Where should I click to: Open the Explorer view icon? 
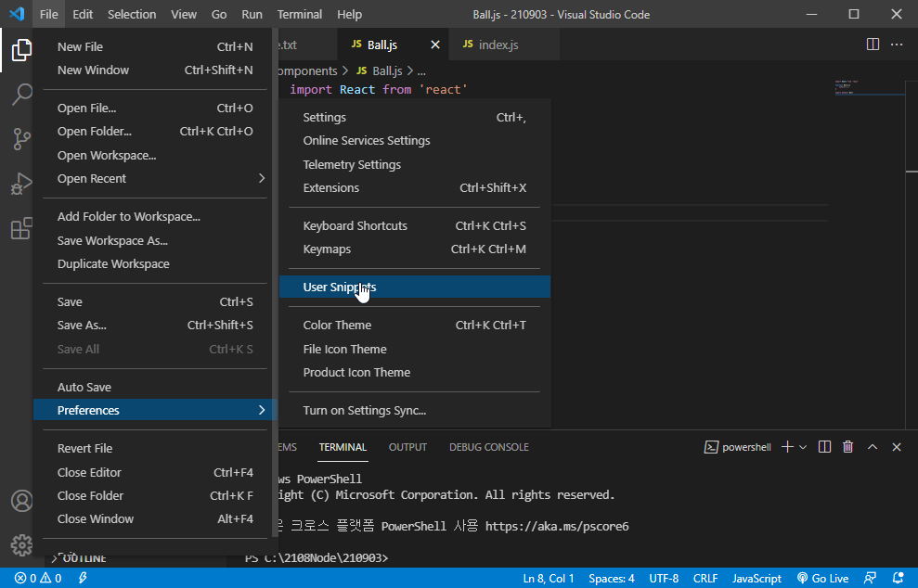pos(21,50)
